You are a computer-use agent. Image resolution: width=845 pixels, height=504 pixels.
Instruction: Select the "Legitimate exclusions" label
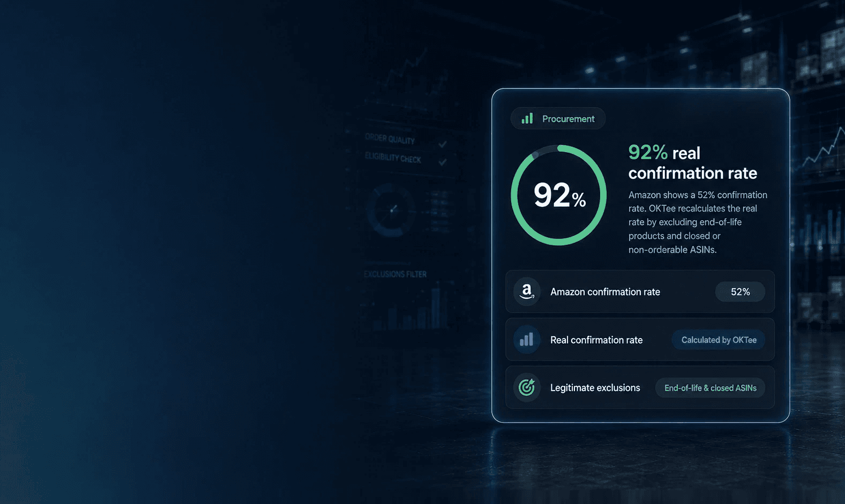coord(595,388)
